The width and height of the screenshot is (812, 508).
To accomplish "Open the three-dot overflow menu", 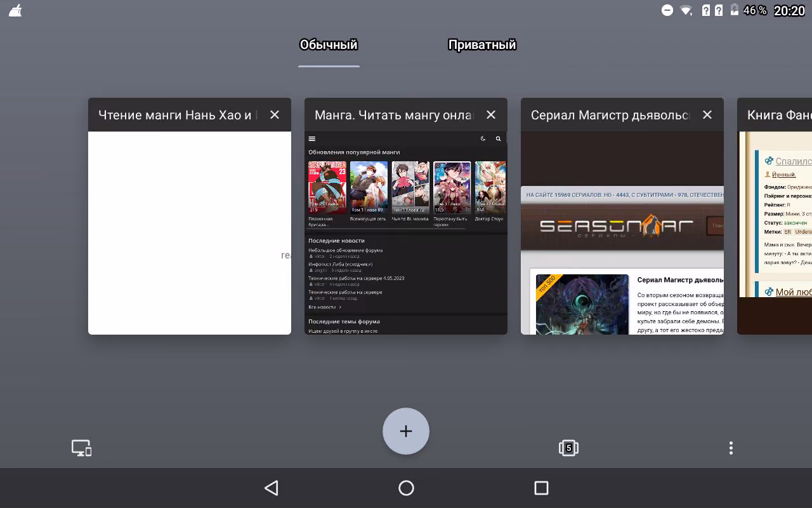I will point(731,448).
